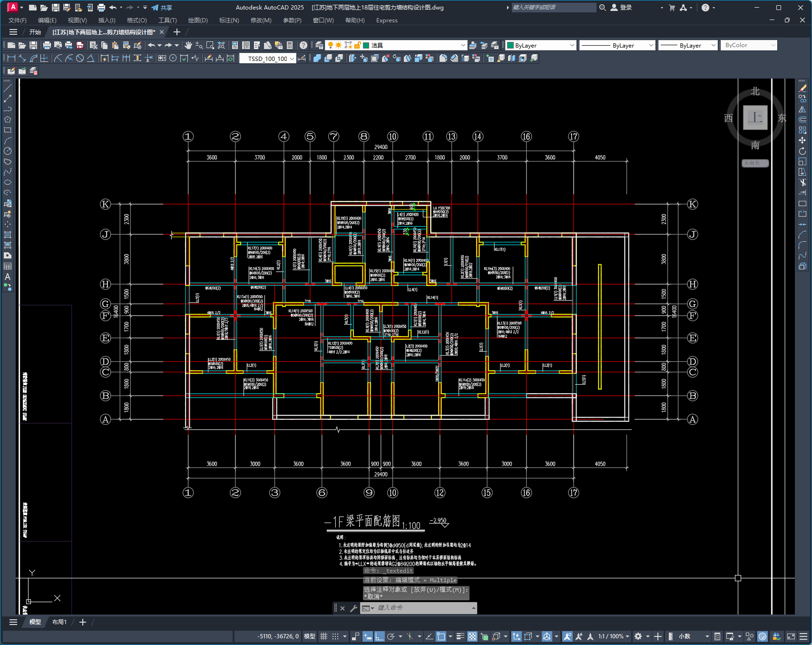Screen dimensions: 812x645
Task: Select the Hatch tool in the draw toolbar
Action: tap(8, 235)
